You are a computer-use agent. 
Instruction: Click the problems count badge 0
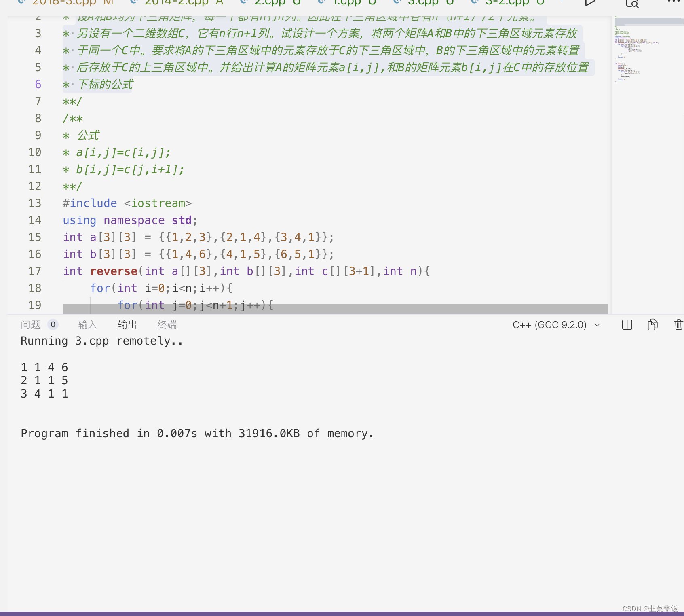pyautogui.click(x=53, y=325)
